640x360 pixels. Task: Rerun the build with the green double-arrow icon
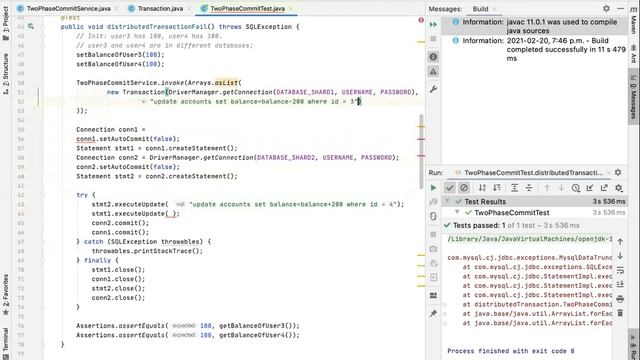pyautogui.click(x=433, y=24)
